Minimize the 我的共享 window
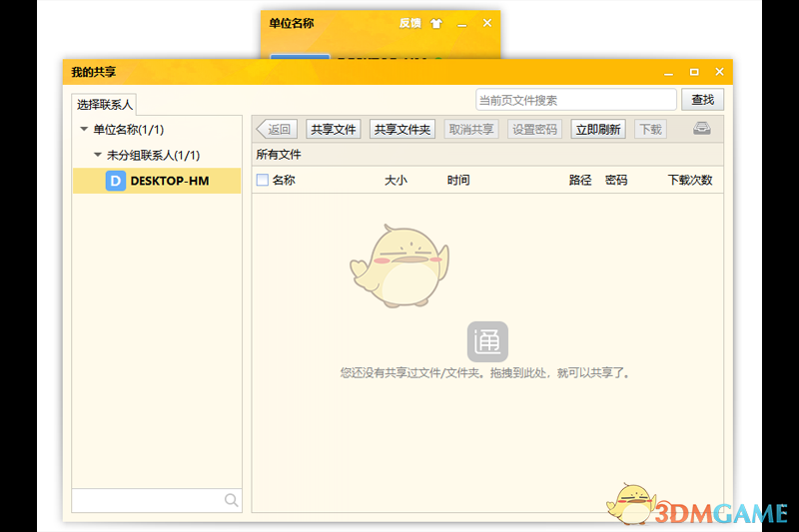This screenshot has height=532, width=799. (x=668, y=73)
